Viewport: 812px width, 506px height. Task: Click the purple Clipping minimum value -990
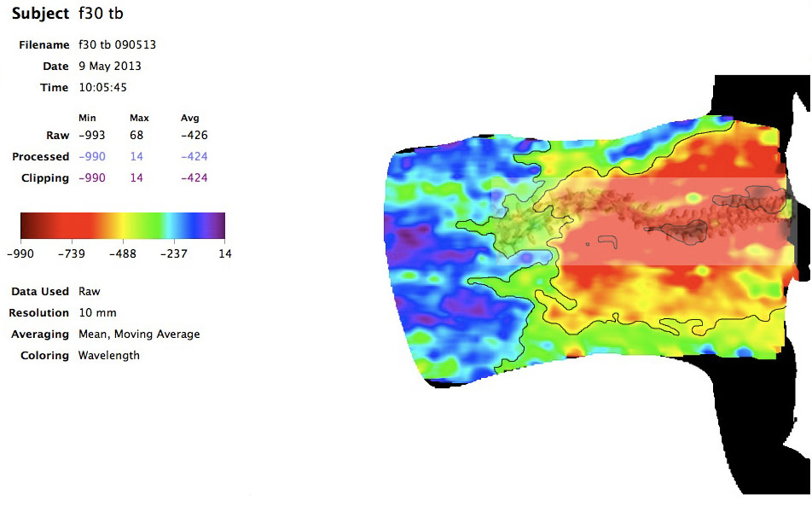91,177
